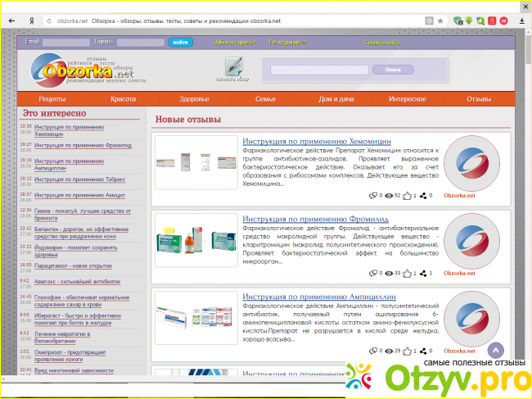Bookmark the page with the star icon
The height and width of the screenshot is (399, 532).
[440, 20]
